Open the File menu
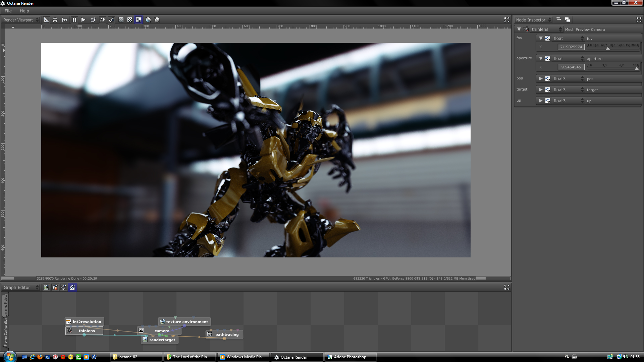The image size is (644, 362). point(8,11)
